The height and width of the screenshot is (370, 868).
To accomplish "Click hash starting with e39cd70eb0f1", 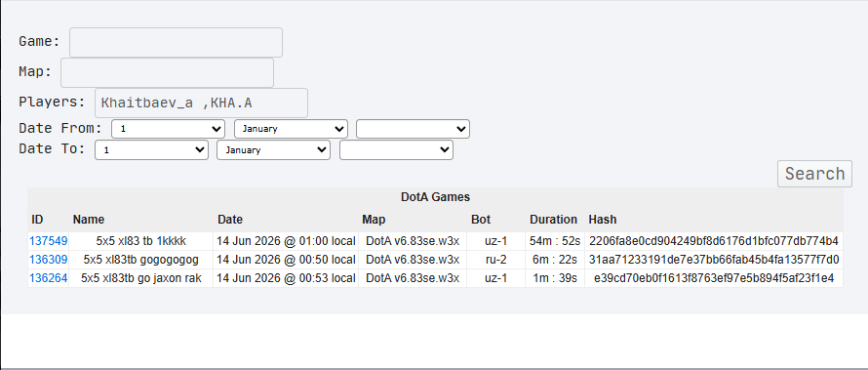I will [x=714, y=278].
